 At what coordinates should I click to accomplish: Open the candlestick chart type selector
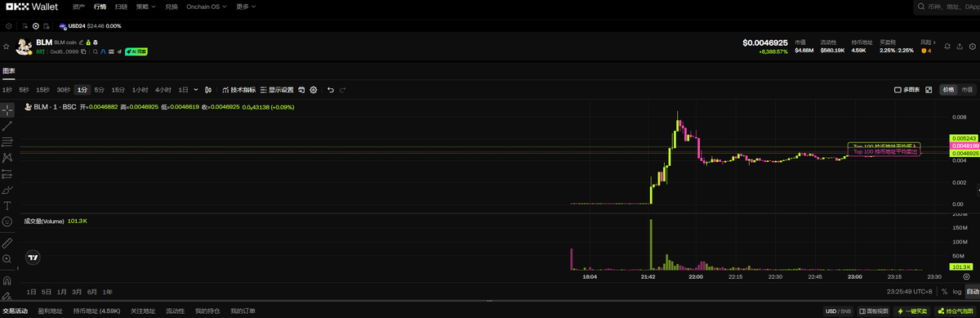coord(208,90)
